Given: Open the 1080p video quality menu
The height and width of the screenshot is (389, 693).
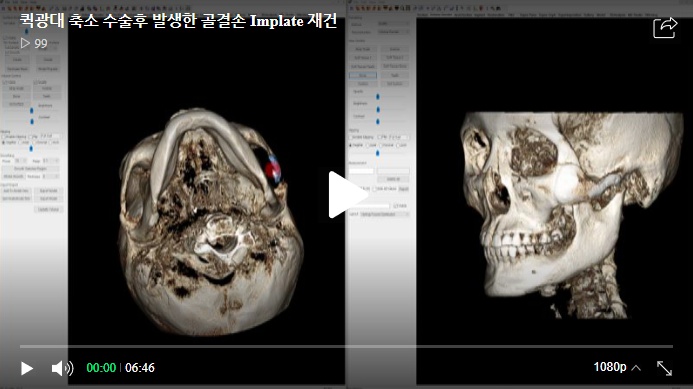Looking at the screenshot, I should [x=610, y=367].
